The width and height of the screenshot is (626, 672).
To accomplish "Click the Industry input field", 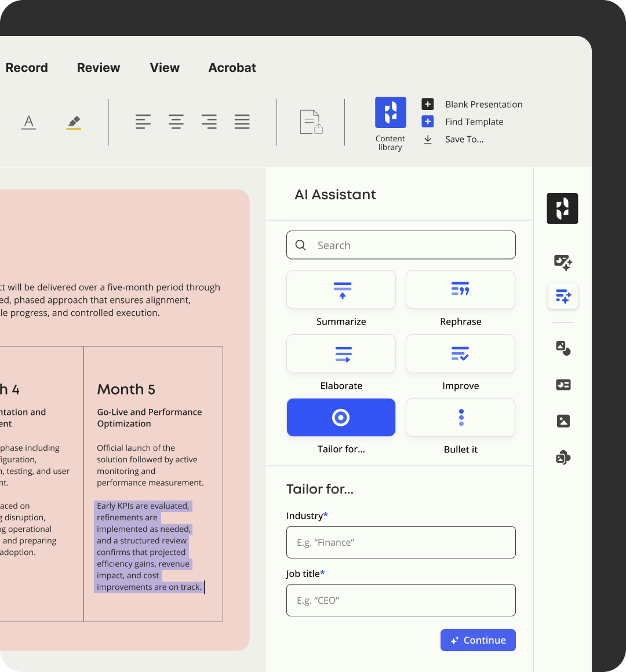I will pyautogui.click(x=401, y=542).
